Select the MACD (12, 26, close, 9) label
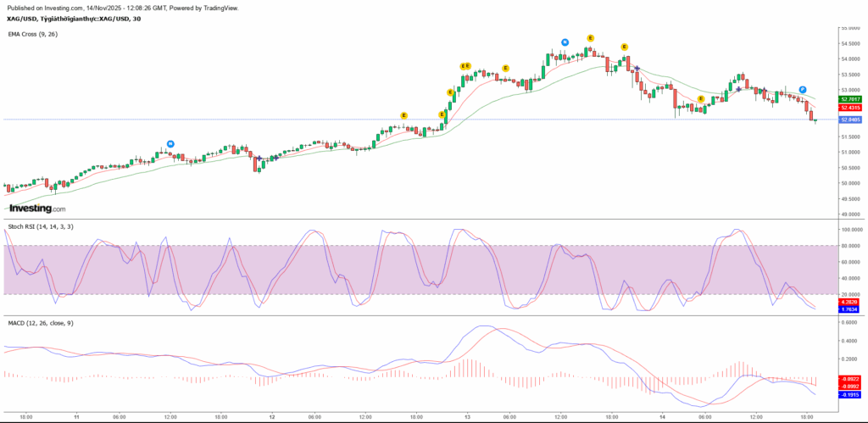This screenshot has width=868, height=423. (42, 322)
